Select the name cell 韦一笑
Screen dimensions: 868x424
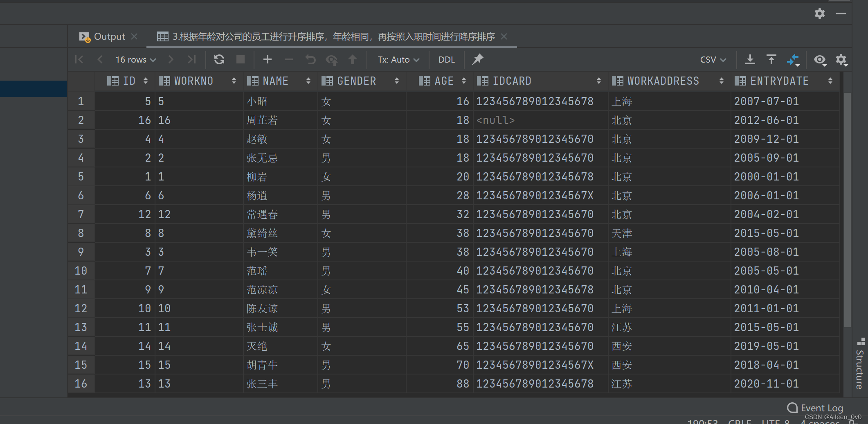tap(281, 252)
